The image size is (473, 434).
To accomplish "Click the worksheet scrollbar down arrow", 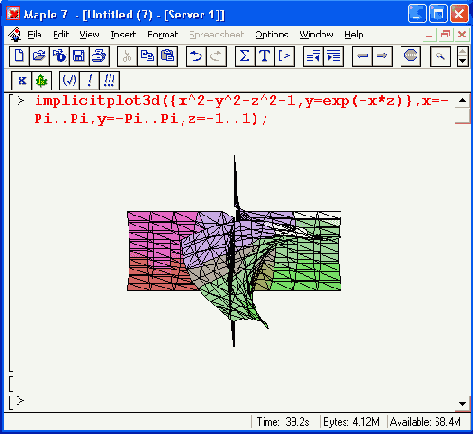I will pos(462,404).
